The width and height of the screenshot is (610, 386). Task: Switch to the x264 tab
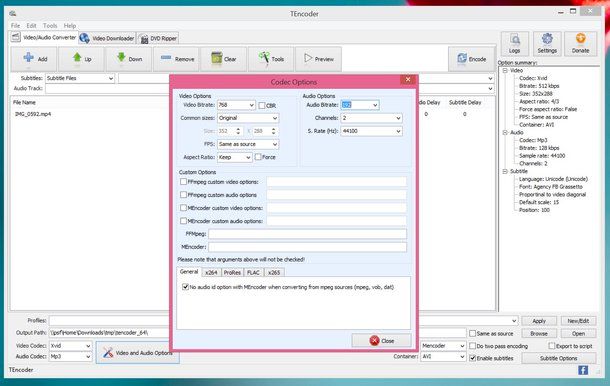tap(211, 272)
